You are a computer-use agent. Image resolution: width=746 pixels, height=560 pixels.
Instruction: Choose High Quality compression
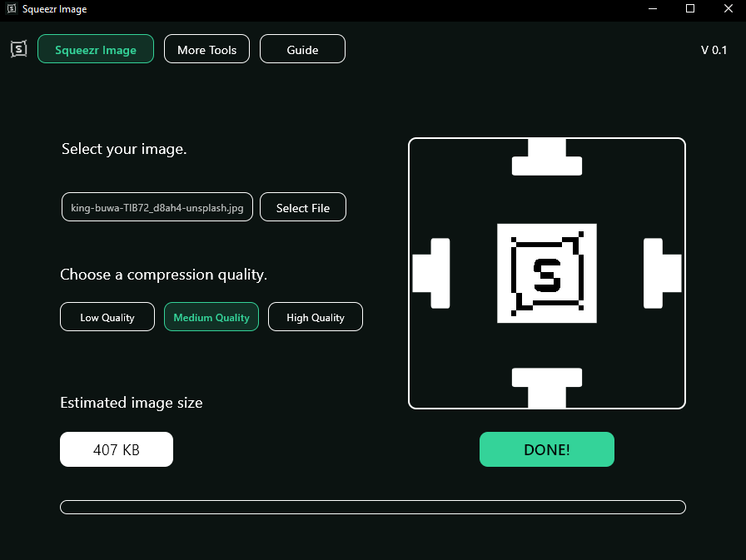coord(316,317)
